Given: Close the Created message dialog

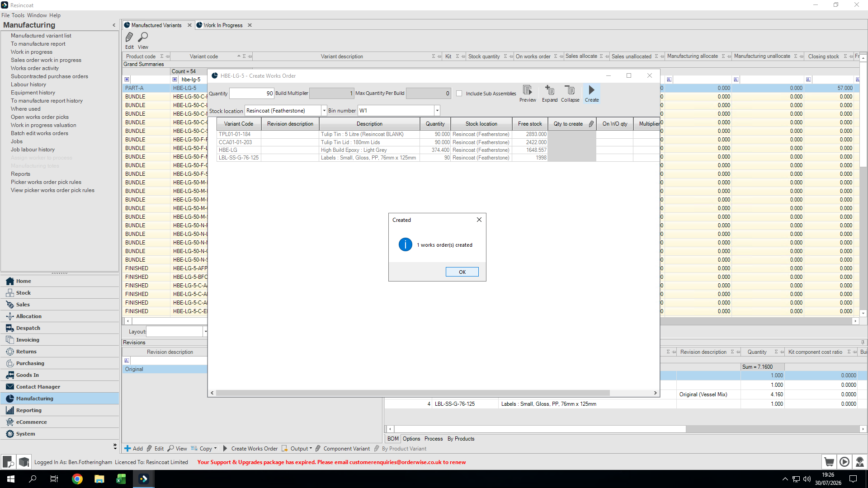Looking at the screenshot, I should tap(479, 220).
